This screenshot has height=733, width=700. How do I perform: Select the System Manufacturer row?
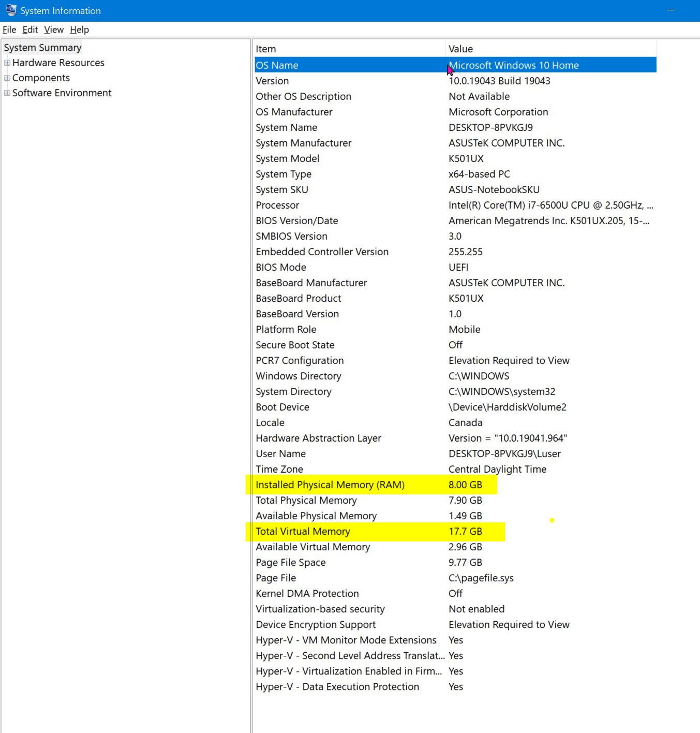click(455, 143)
